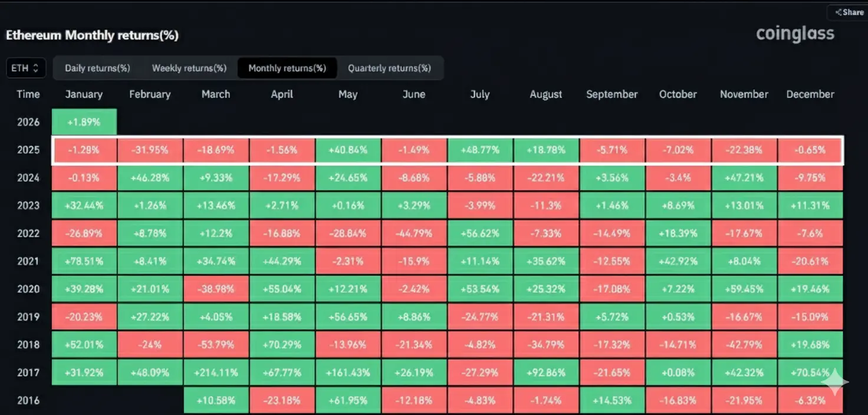Click the April column header
The height and width of the screenshot is (415, 868).
[x=282, y=94]
